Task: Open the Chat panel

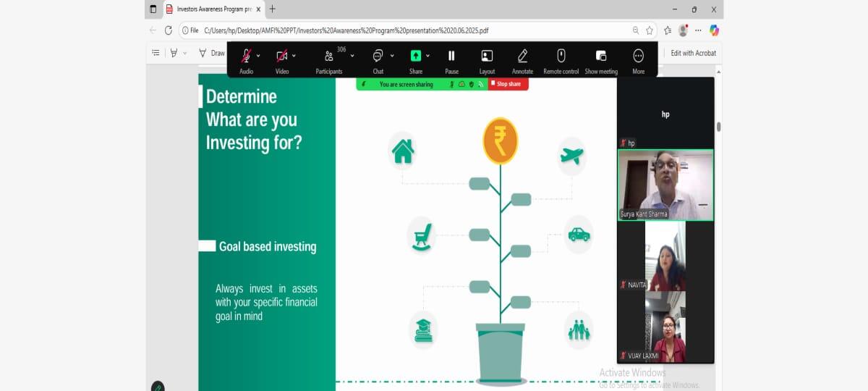Action: click(378, 56)
